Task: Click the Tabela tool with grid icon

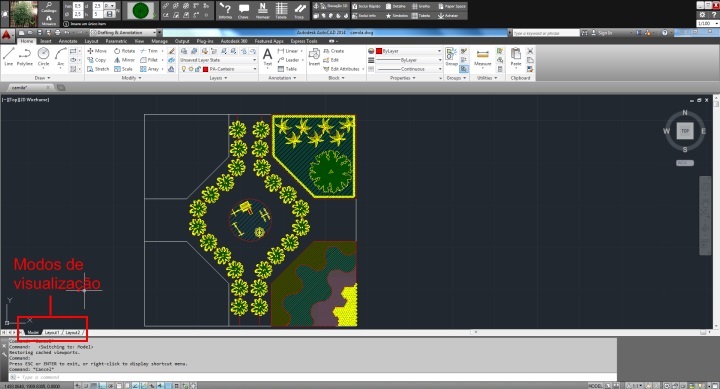Action: point(281,11)
